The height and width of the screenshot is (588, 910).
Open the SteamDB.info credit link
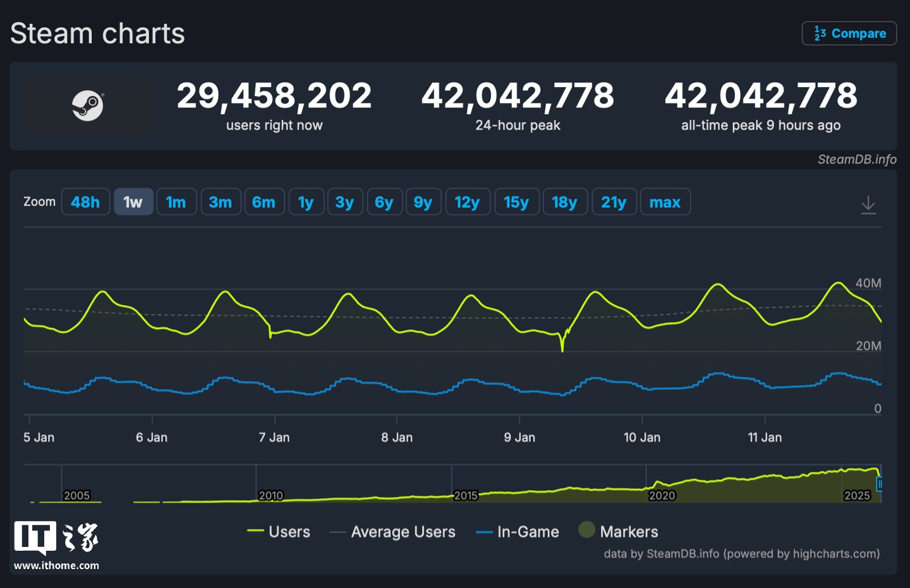(x=856, y=159)
